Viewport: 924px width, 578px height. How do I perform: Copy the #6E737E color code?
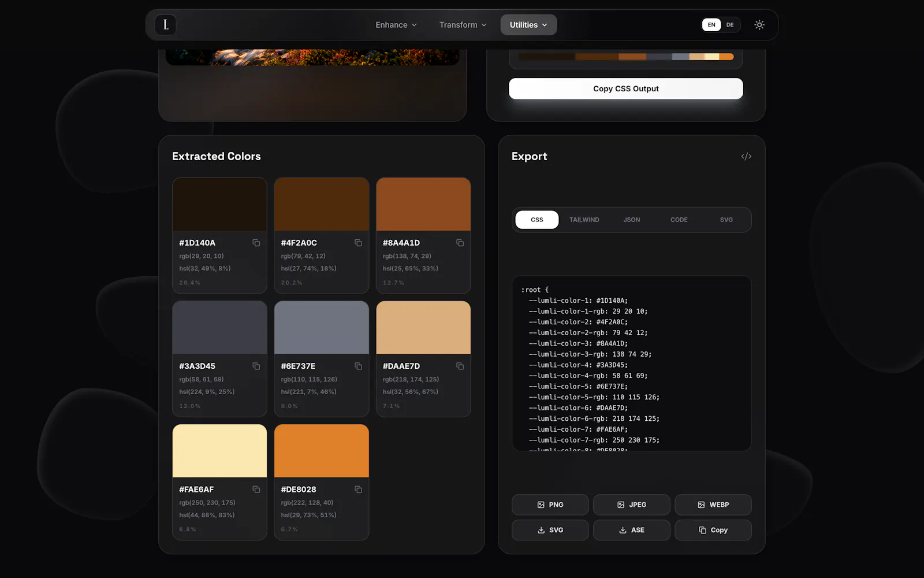(358, 366)
